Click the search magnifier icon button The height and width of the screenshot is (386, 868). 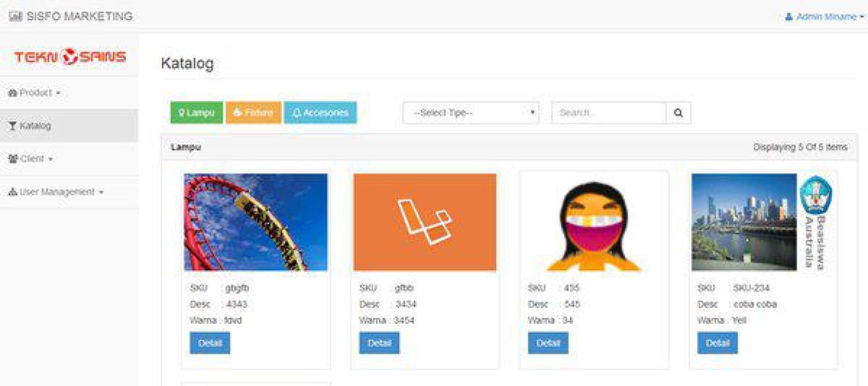point(678,113)
